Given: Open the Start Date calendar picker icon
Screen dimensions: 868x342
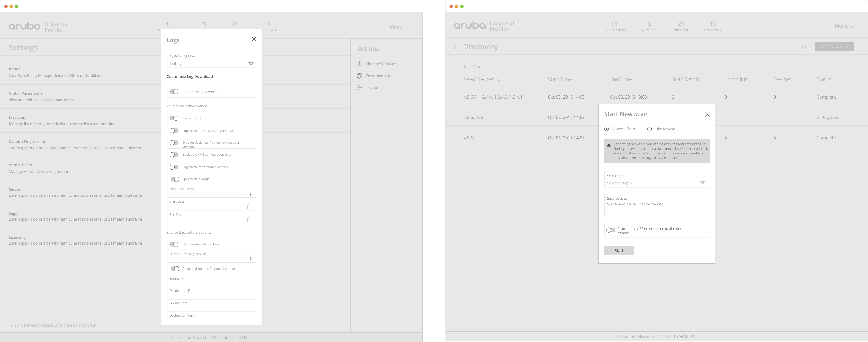Looking at the screenshot, I should (250, 206).
